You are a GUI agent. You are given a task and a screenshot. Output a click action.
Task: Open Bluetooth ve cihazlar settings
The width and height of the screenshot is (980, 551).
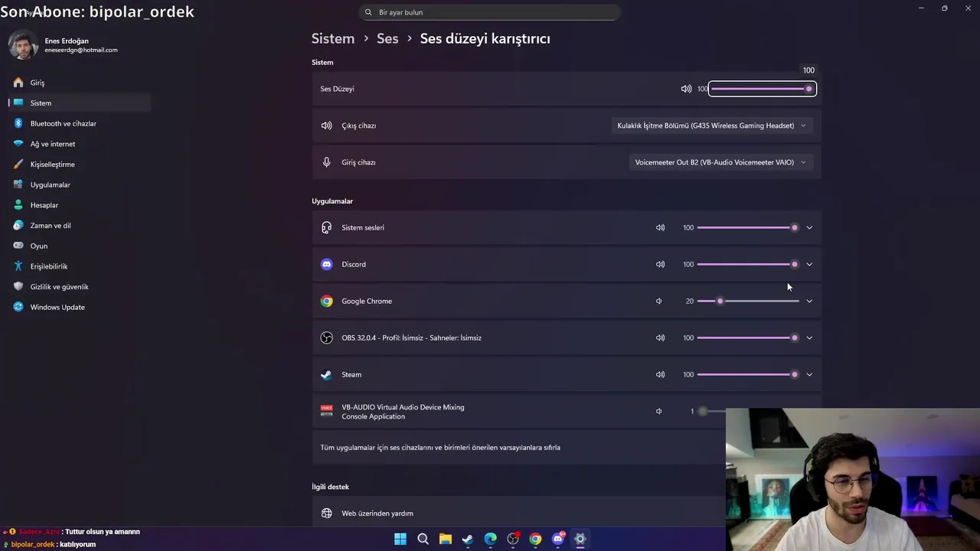[x=80, y=123]
